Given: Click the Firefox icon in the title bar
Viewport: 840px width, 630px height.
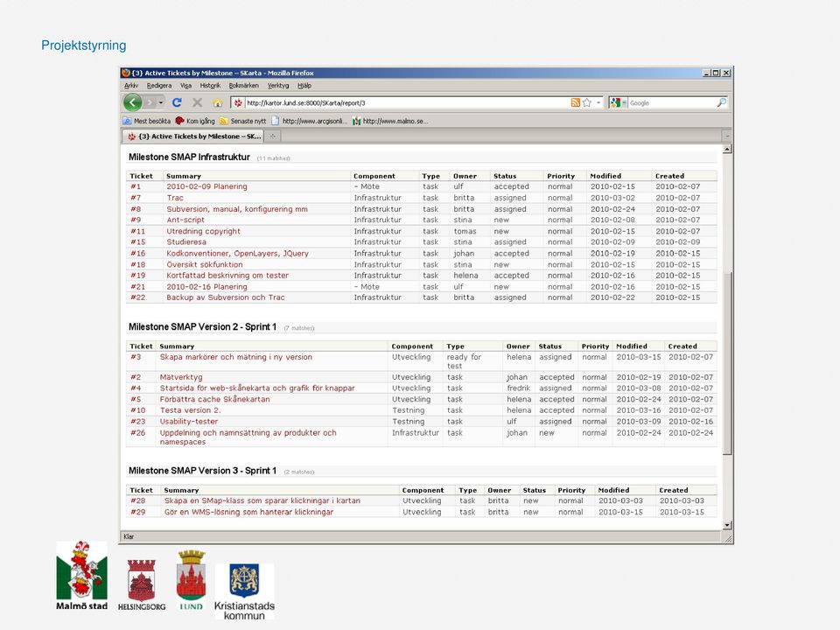Looking at the screenshot, I should 126,73.
